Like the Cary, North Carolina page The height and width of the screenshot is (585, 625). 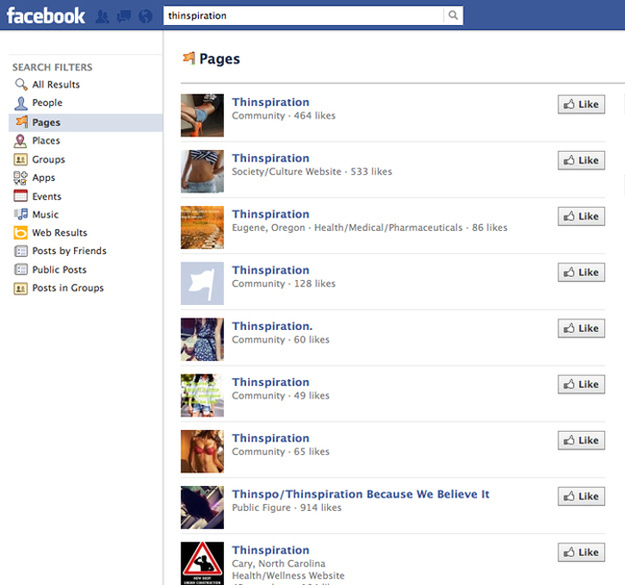(581, 552)
